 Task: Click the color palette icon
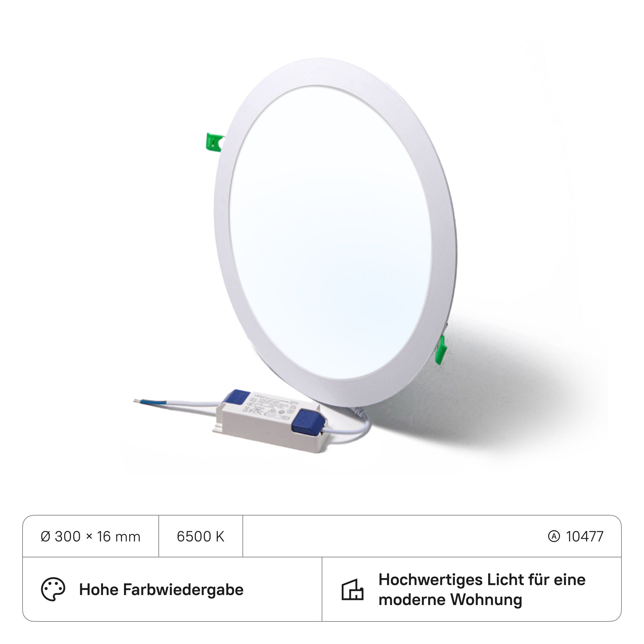(53, 589)
